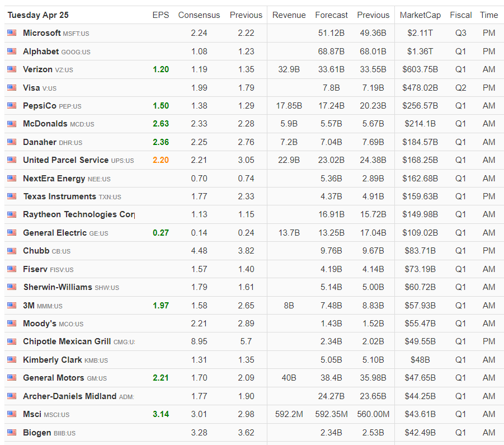The height and width of the screenshot is (445, 504).
Task: Click the flag icon by Archer-Daniels Midland
Action: 12,396
